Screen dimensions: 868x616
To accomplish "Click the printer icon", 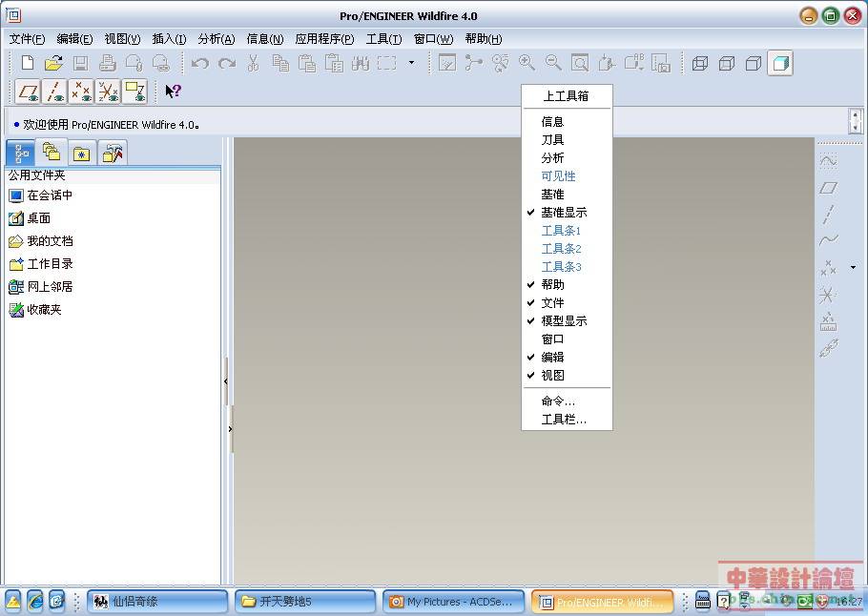I will [108, 63].
